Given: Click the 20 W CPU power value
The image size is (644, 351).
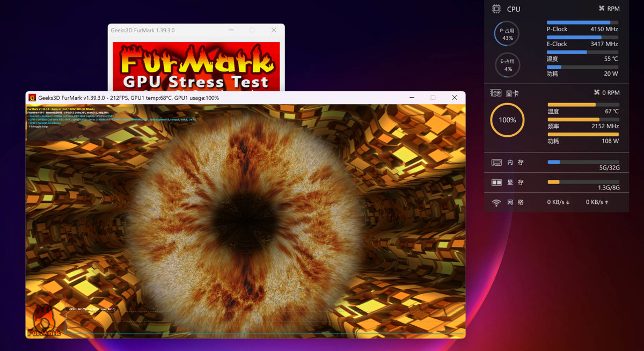Looking at the screenshot, I should coord(611,74).
